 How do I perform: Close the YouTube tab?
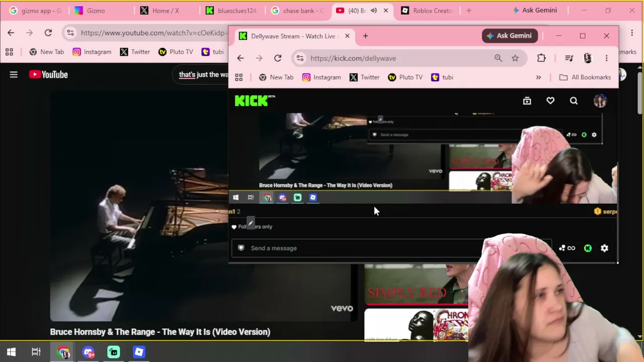386,11
